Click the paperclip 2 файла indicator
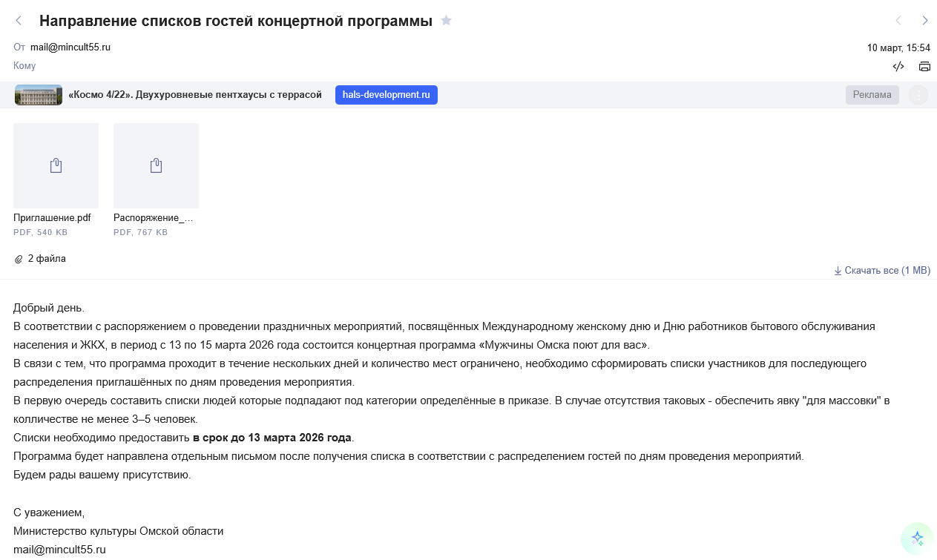This screenshot has height=560, width=937. coord(40,259)
